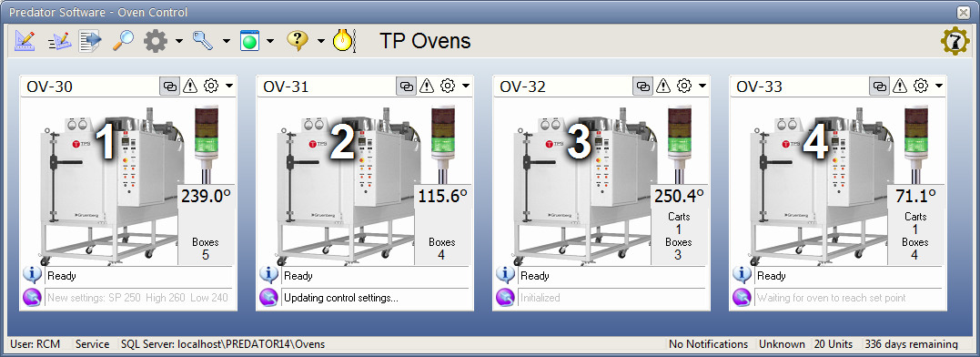Screen dimensions: 980x357
Task: Click the 239.0° temperature reading
Action: pyautogui.click(x=207, y=197)
